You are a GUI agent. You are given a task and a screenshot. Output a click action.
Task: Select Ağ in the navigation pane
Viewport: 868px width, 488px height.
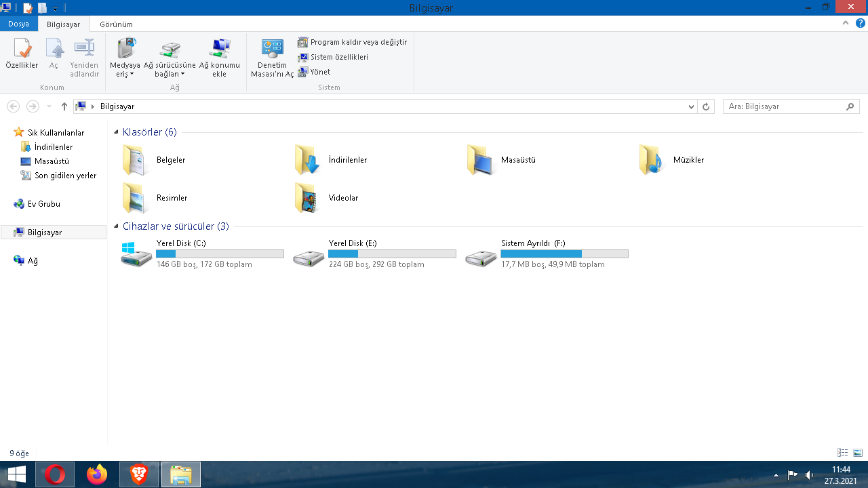(26, 261)
